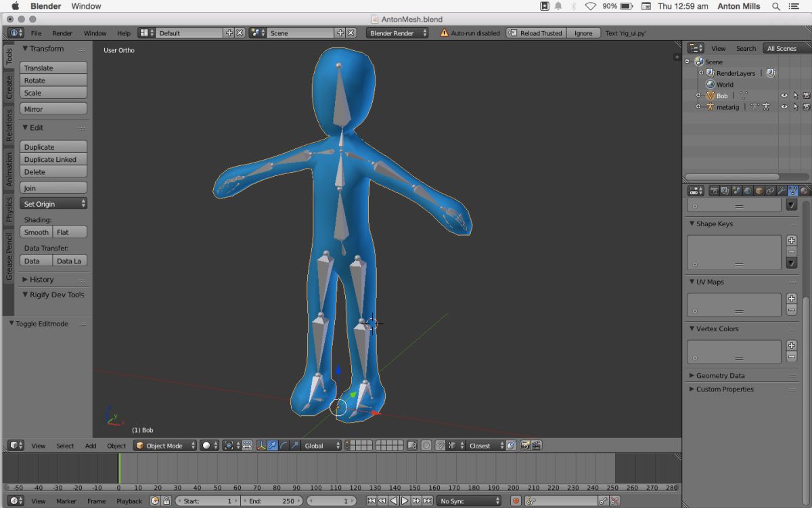Open the Blender Render engine dropdown

pos(398,33)
